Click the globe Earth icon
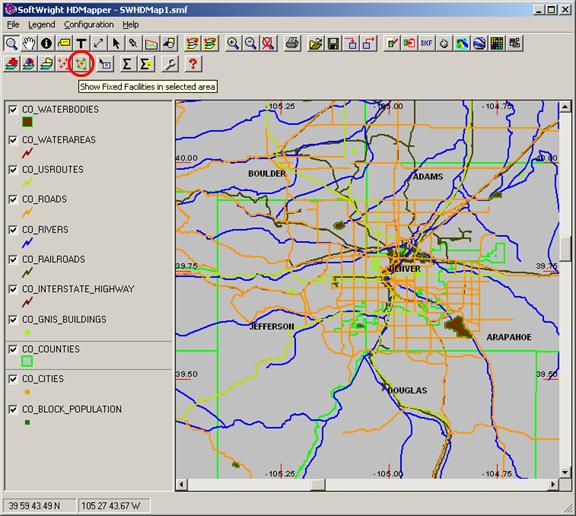The height and width of the screenshot is (516, 576). [x=479, y=44]
